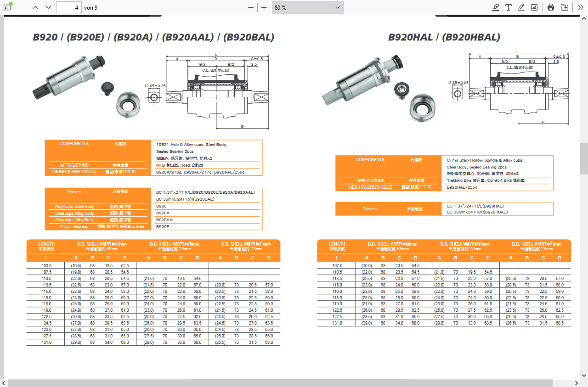Zoom out with the minus button
This screenshot has width=588, height=387.
[x=251, y=7]
